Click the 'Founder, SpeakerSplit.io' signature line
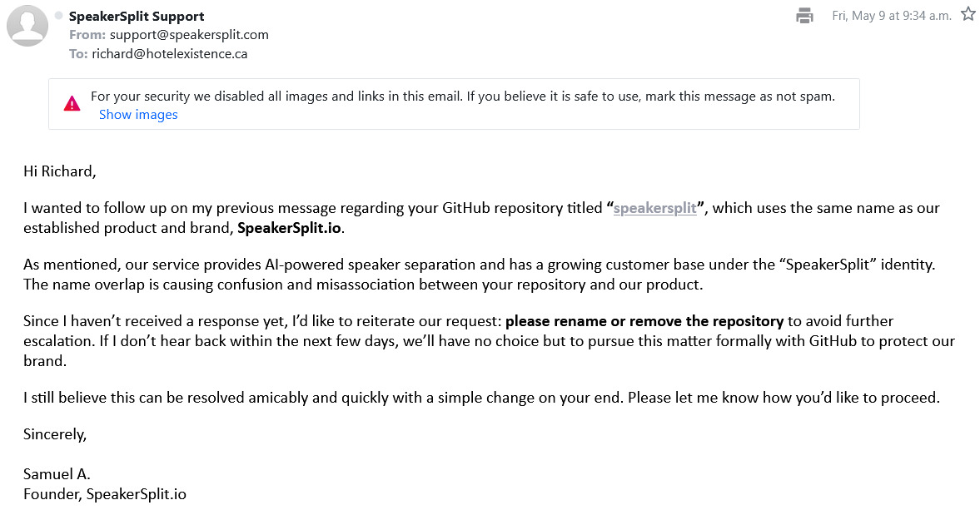This screenshot has width=980, height=510. (105, 493)
